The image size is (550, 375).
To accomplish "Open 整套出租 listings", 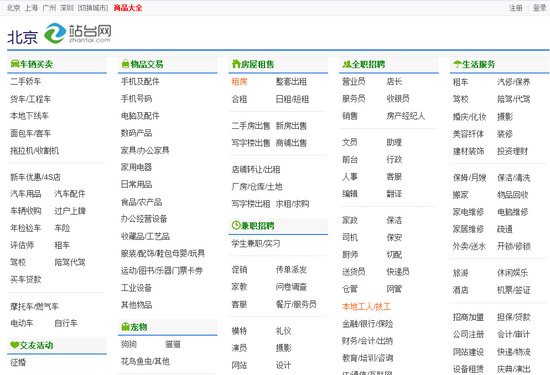I will pyautogui.click(x=291, y=82).
